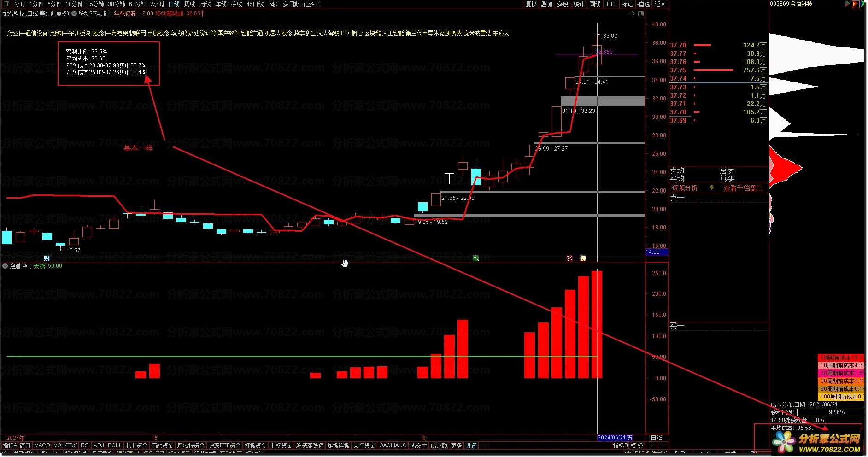The image size is (868, 457).
Task: Click the 多股 toolbar button
Action: [x=563, y=4]
